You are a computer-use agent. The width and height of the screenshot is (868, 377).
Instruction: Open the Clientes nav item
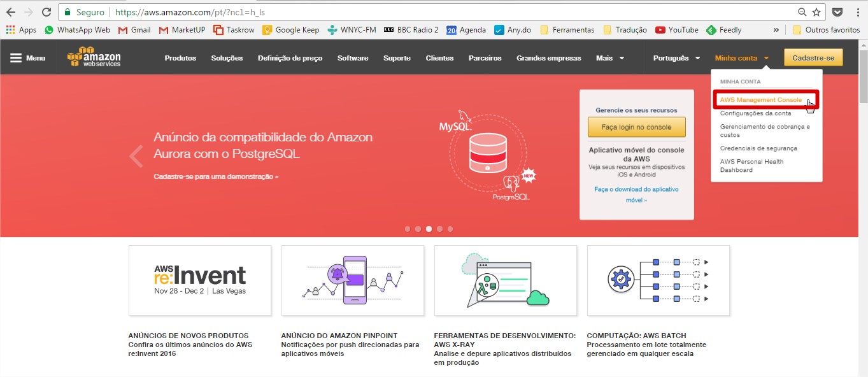(x=439, y=58)
